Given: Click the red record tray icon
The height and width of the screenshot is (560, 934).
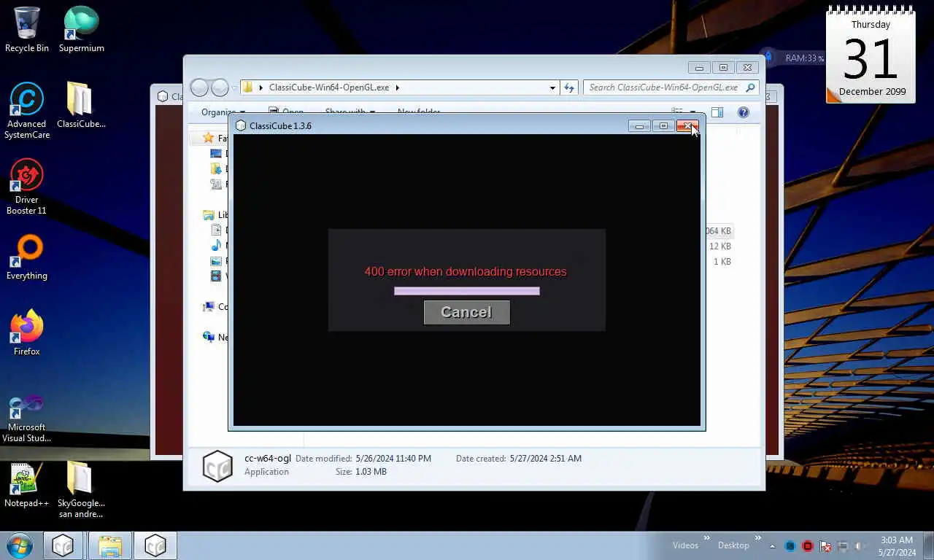Looking at the screenshot, I should tap(808, 545).
